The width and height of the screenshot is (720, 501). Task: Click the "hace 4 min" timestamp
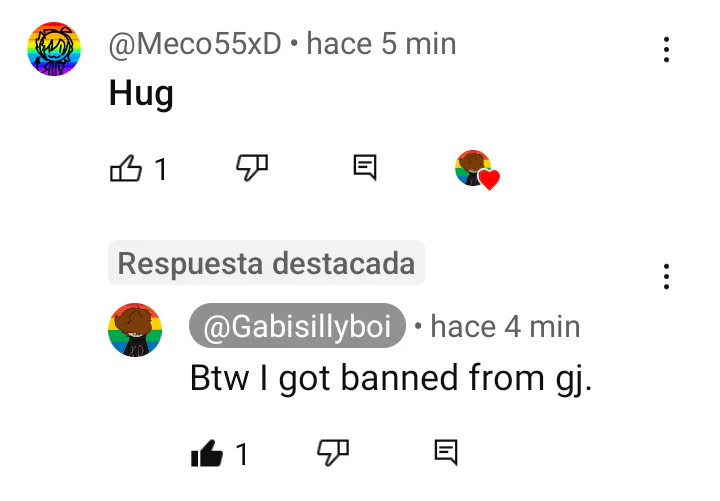[x=505, y=326]
